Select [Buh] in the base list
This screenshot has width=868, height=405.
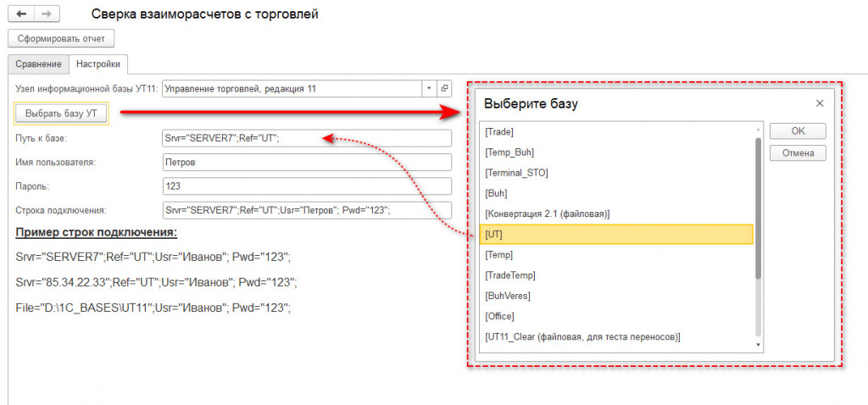[617, 194]
